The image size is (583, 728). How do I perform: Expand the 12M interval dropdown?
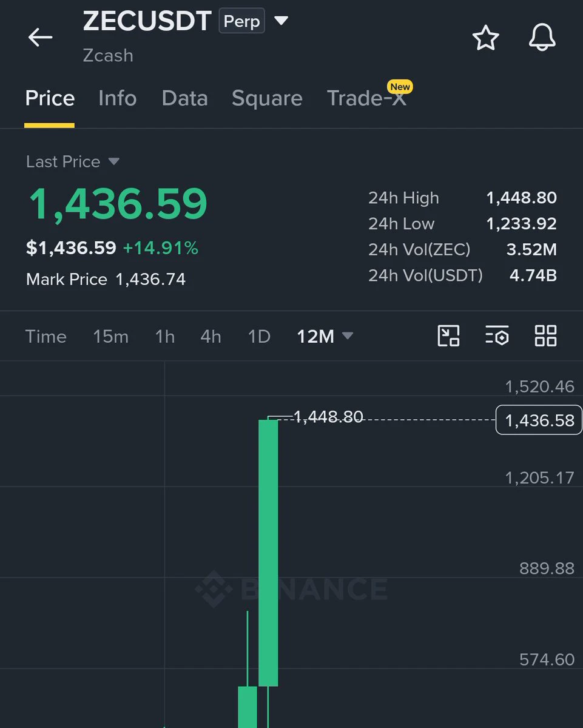coord(348,335)
